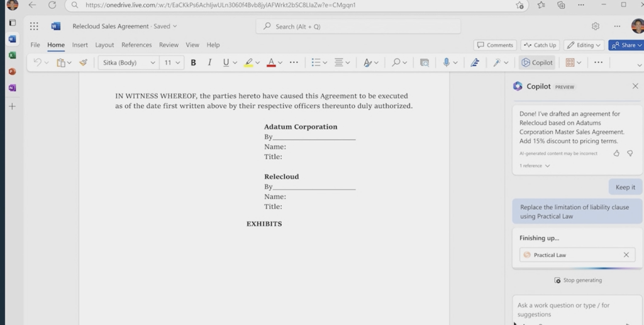Switch to the Layout tab
644x325 pixels.
104,45
